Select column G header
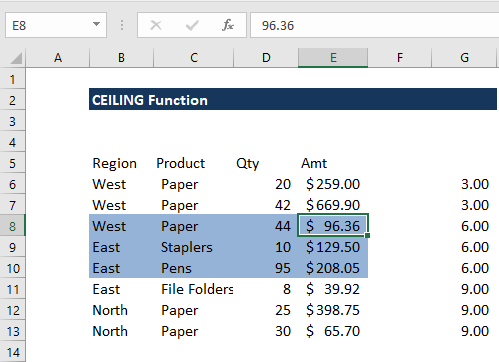The image size is (499, 362). coord(464,58)
